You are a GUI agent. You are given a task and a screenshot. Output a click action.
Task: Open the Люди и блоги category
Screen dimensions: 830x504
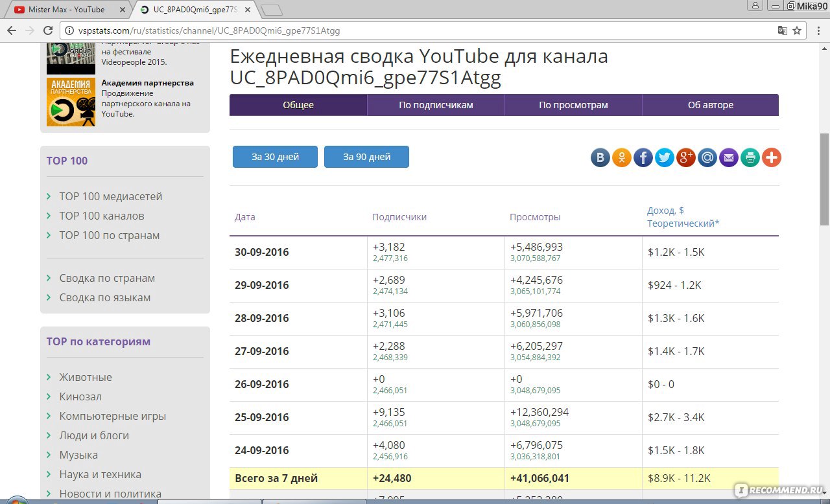[94, 435]
